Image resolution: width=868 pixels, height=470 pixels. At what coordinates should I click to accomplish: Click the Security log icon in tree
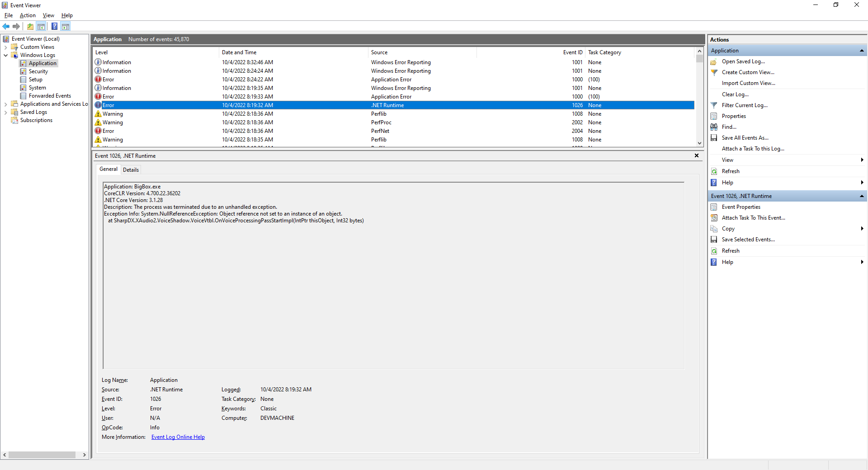click(23, 71)
